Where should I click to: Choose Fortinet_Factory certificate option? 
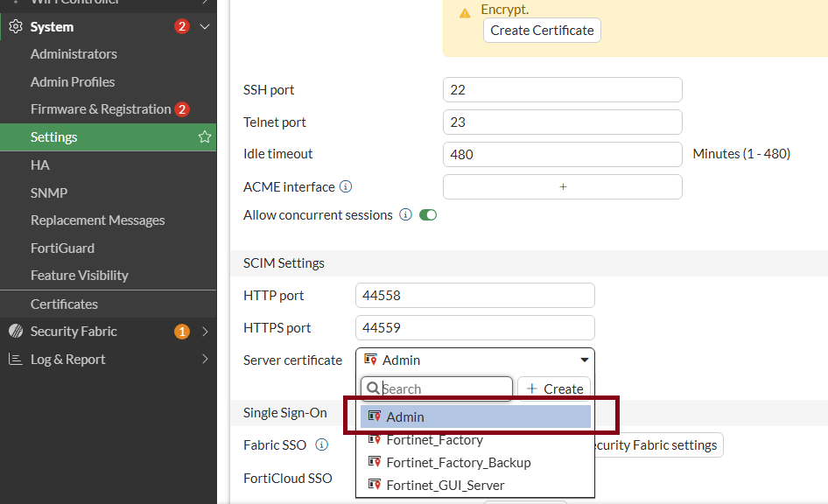click(x=475, y=439)
